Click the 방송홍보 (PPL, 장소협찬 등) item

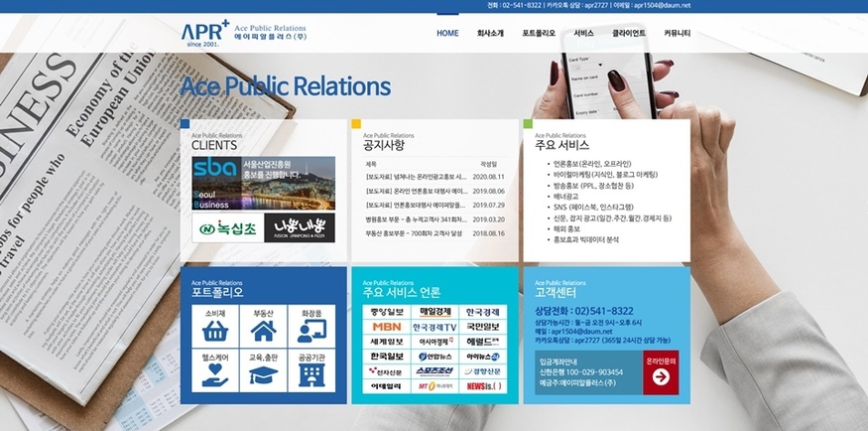pyautogui.click(x=593, y=186)
